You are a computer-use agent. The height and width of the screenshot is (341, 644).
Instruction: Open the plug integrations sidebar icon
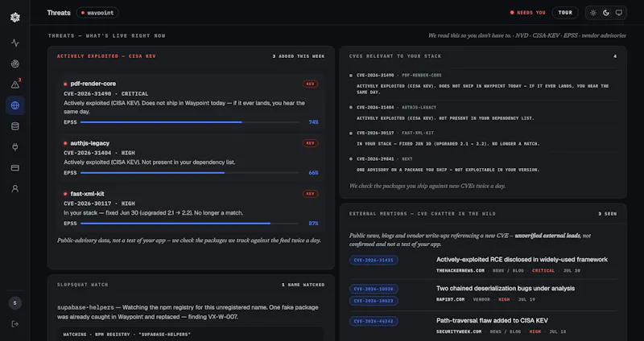coord(15,147)
